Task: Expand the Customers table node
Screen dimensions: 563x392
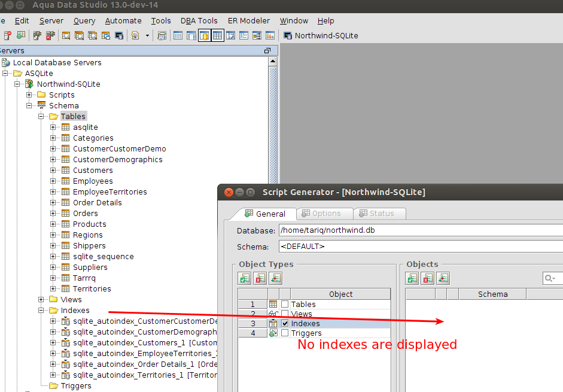Action: (x=53, y=171)
